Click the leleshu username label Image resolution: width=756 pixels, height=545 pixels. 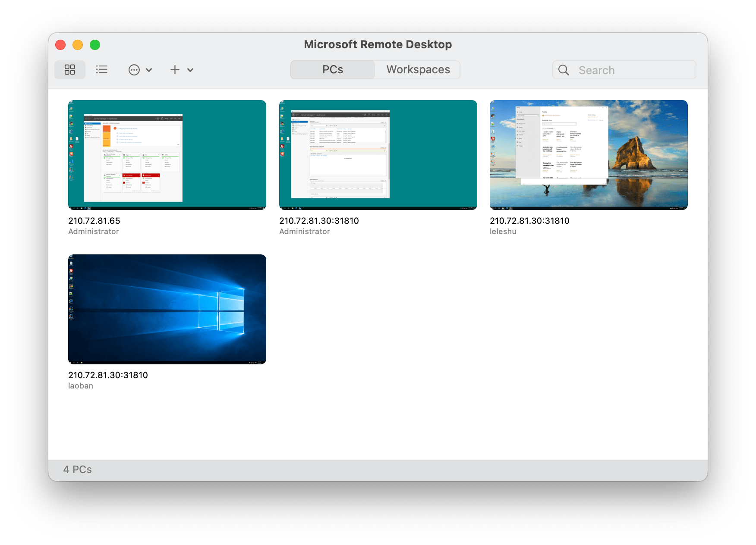pyautogui.click(x=503, y=232)
